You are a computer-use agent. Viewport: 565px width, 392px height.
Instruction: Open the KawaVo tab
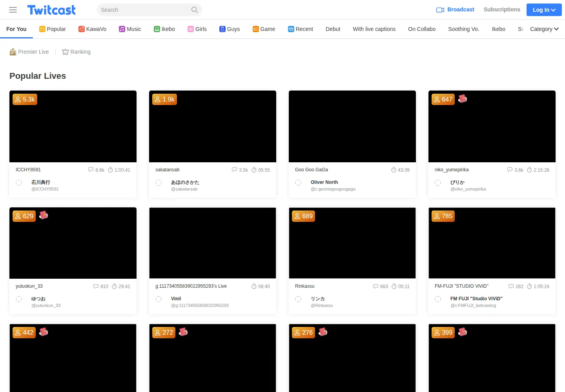[93, 29]
